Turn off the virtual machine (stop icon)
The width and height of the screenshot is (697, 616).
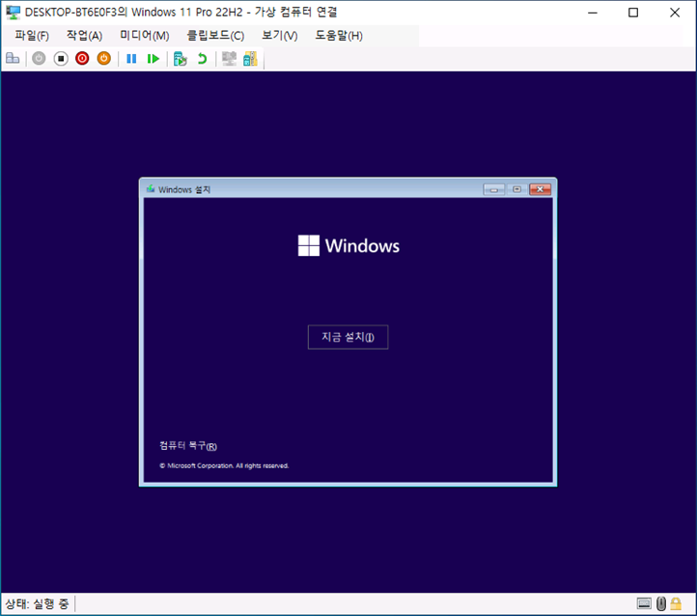(61, 58)
